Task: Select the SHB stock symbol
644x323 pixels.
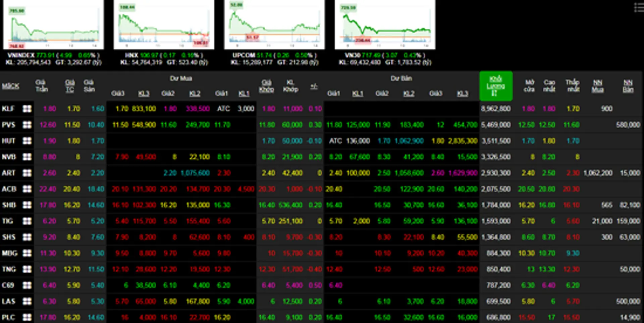Action: (x=9, y=205)
